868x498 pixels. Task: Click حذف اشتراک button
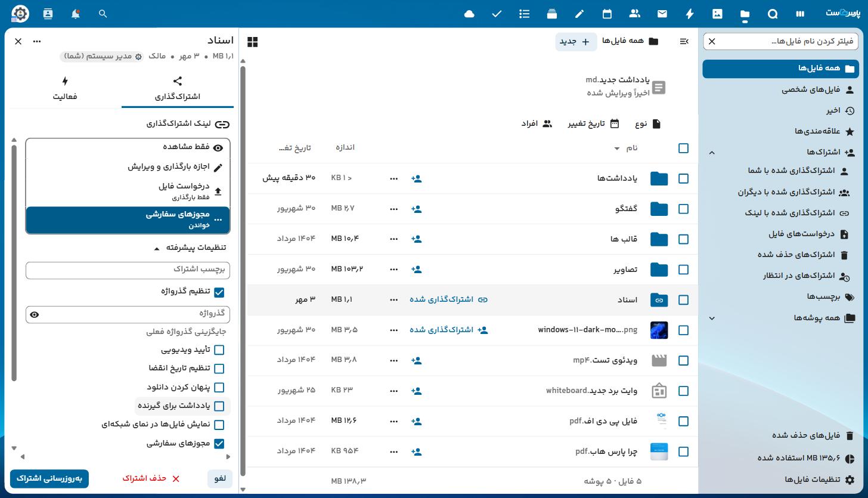(151, 479)
